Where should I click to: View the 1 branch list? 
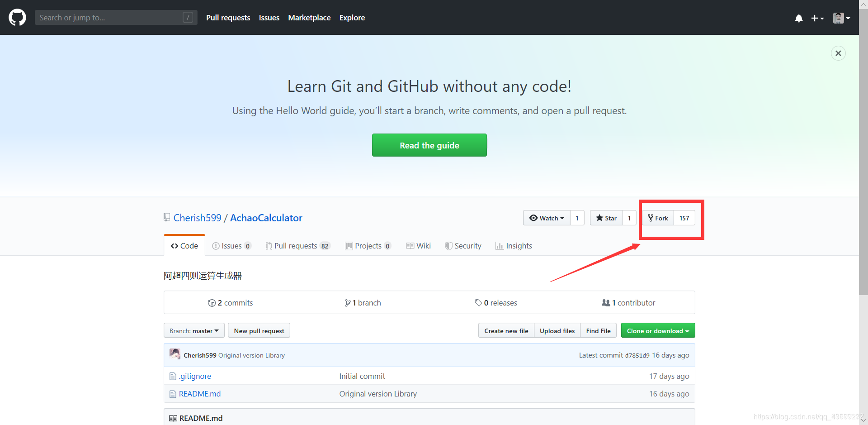363,302
